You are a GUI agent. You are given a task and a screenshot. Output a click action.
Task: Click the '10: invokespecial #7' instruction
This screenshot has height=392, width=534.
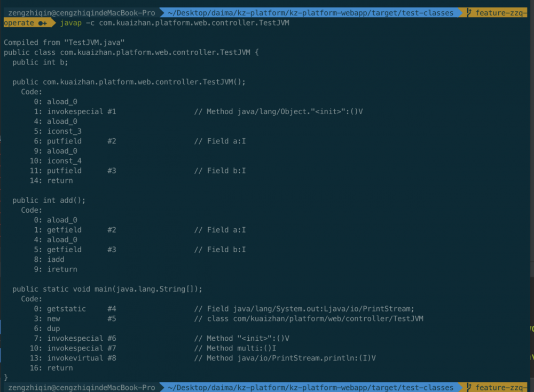coord(73,348)
